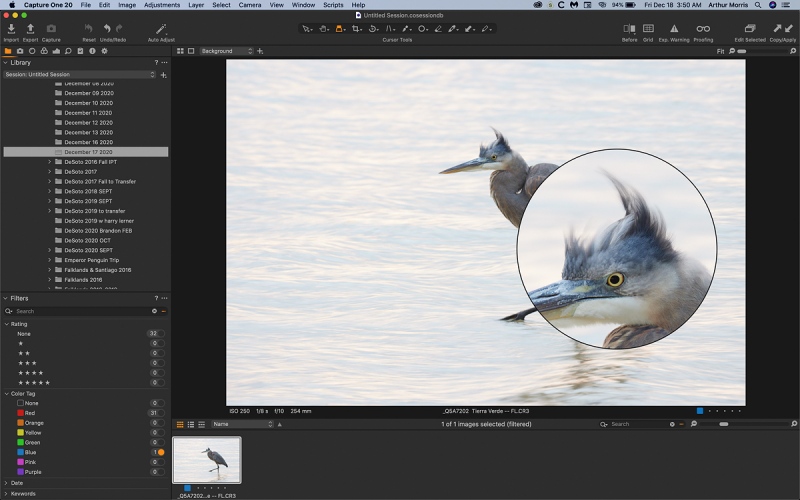The height and width of the screenshot is (500, 800).
Task: Open the Capture camera tool tab
Action: [x=20, y=51]
